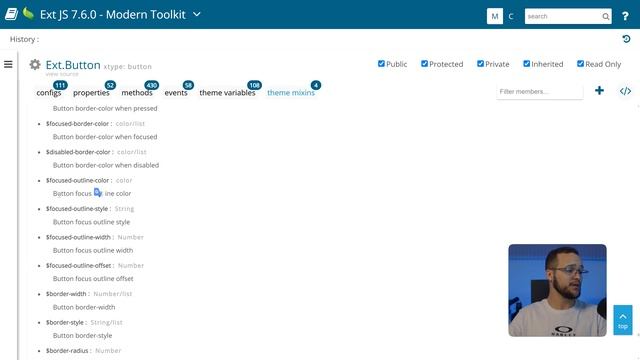
Task: Click the translate icon in description
Action: pos(98,192)
